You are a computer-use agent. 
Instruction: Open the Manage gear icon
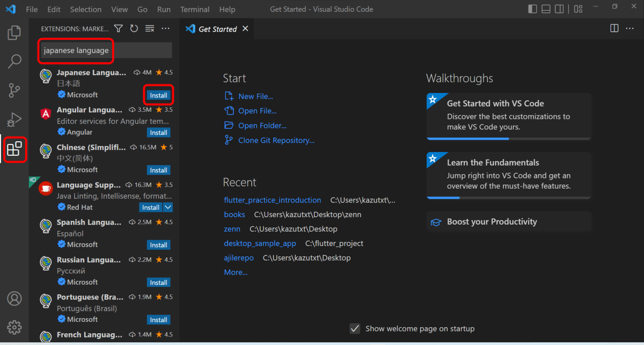coord(14,327)
